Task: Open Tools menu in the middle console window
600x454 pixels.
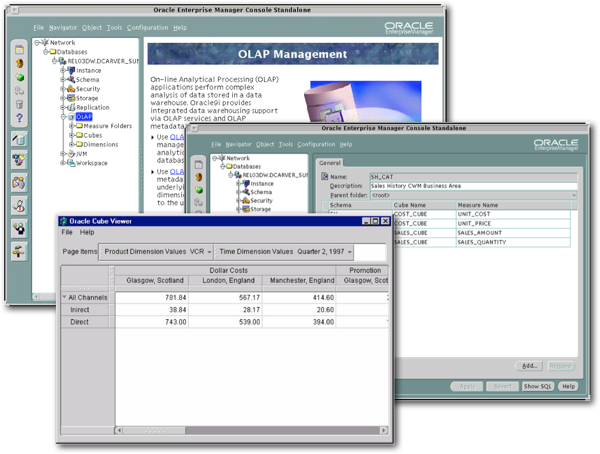Action: coord(285,144)
